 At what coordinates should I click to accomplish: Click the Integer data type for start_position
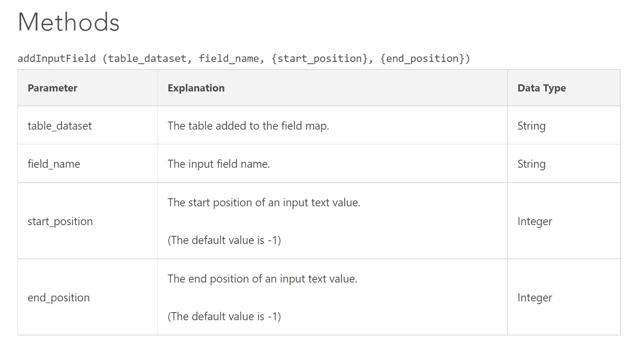point(534,221)
